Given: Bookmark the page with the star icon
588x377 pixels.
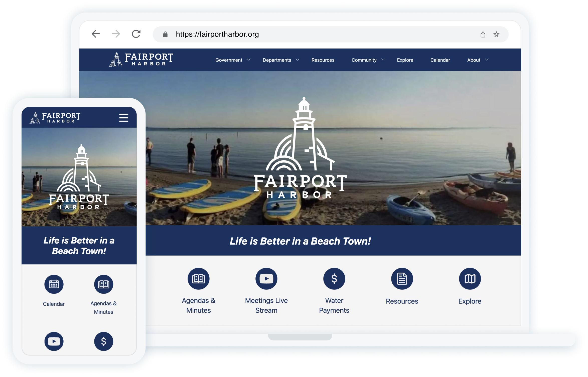Looking at the screenshot, I should pos(496,34).
